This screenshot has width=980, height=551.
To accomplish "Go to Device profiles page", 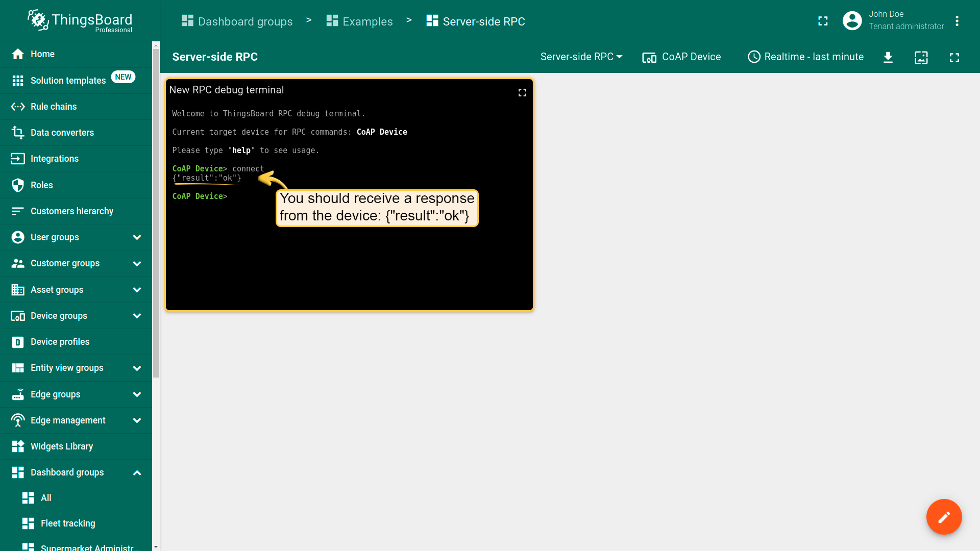I will click(60, 342).
